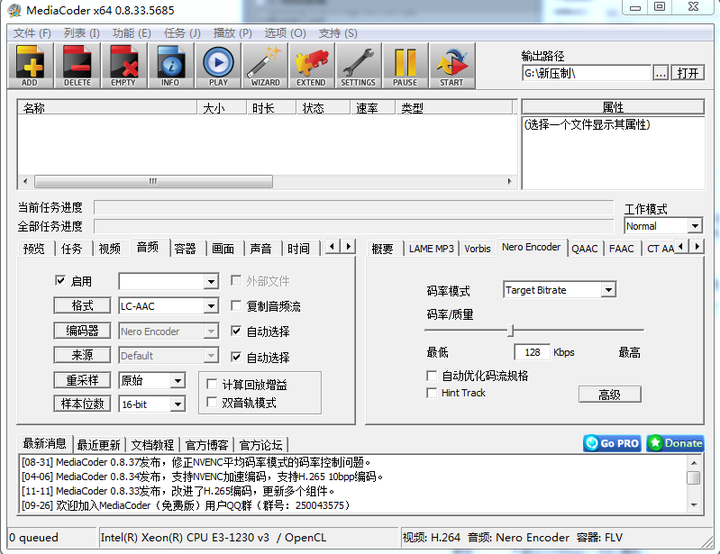Open the INFO toolbar icon

171,65
